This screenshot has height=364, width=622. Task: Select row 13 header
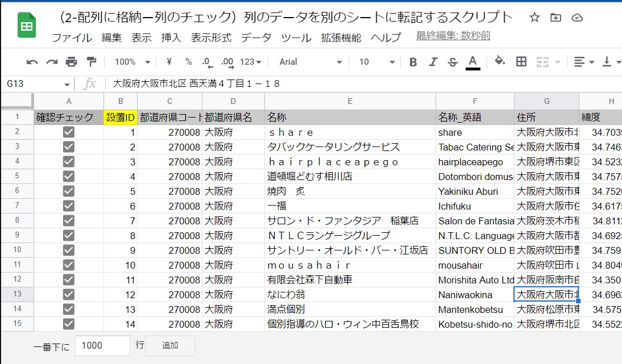click(17, 294)
